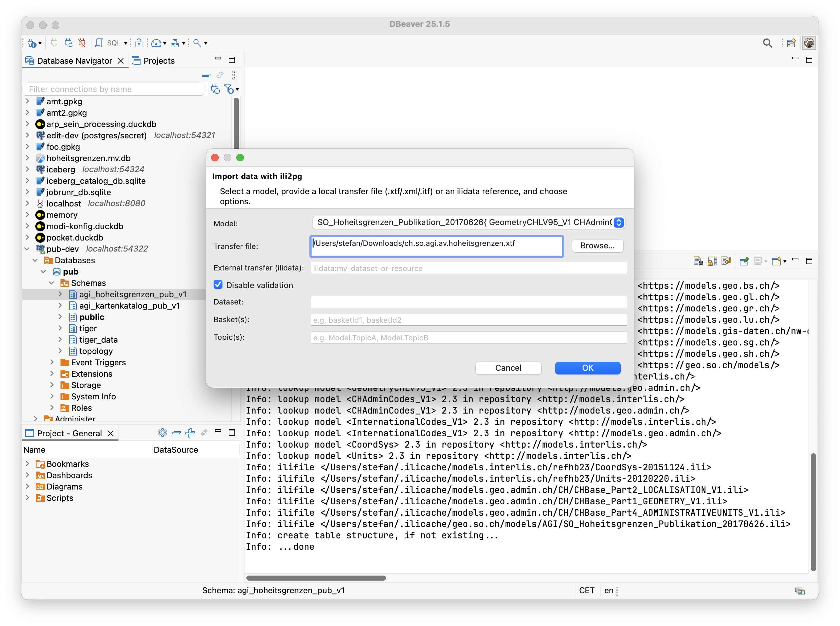Click the blue OK button

(x=587, y=368)
